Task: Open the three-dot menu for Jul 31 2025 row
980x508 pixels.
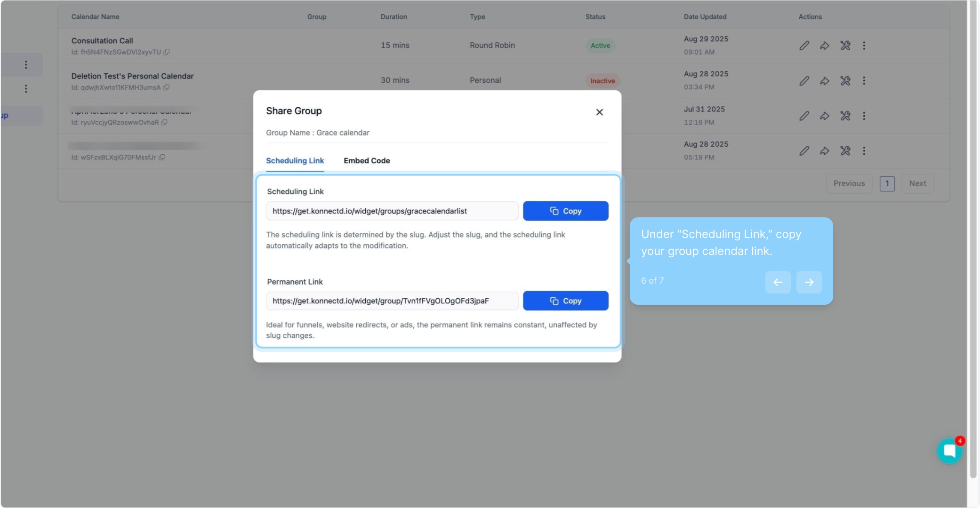Action: coord(864,116)
